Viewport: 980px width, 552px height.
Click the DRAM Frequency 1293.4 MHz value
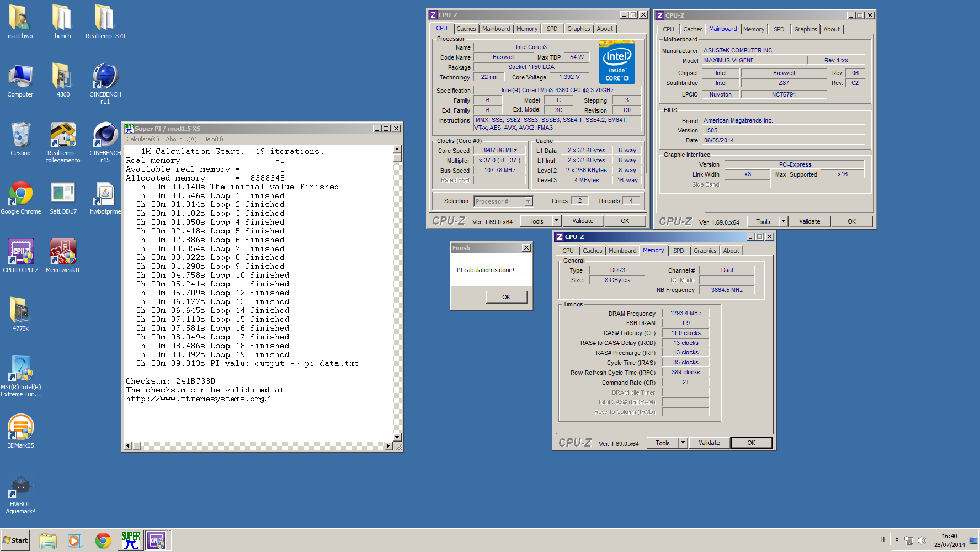(685, 313)
